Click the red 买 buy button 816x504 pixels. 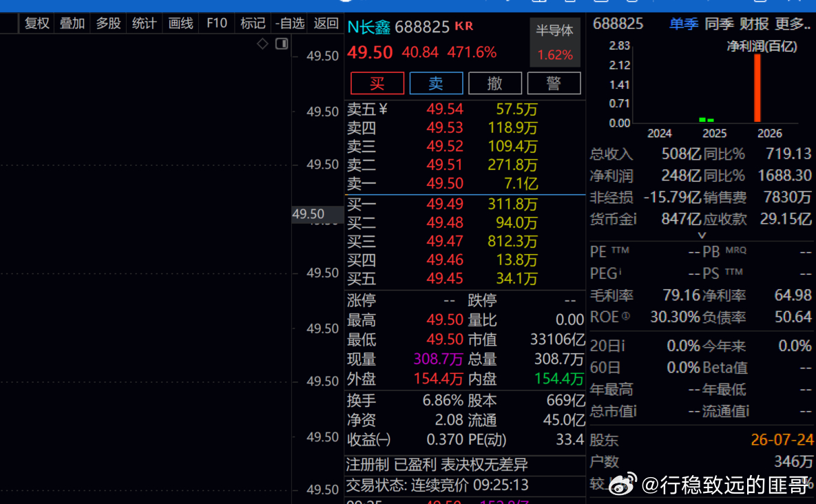(377, 83)
